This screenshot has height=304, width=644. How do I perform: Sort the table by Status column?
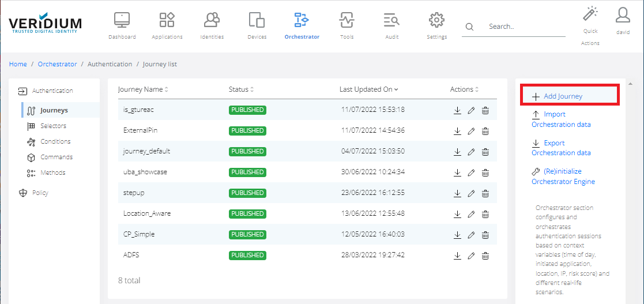pos(241,89)
